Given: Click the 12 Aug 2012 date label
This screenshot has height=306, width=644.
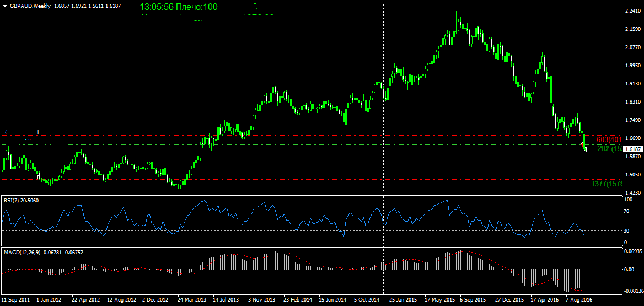Looking at the screenshot, I should [122, 299].
